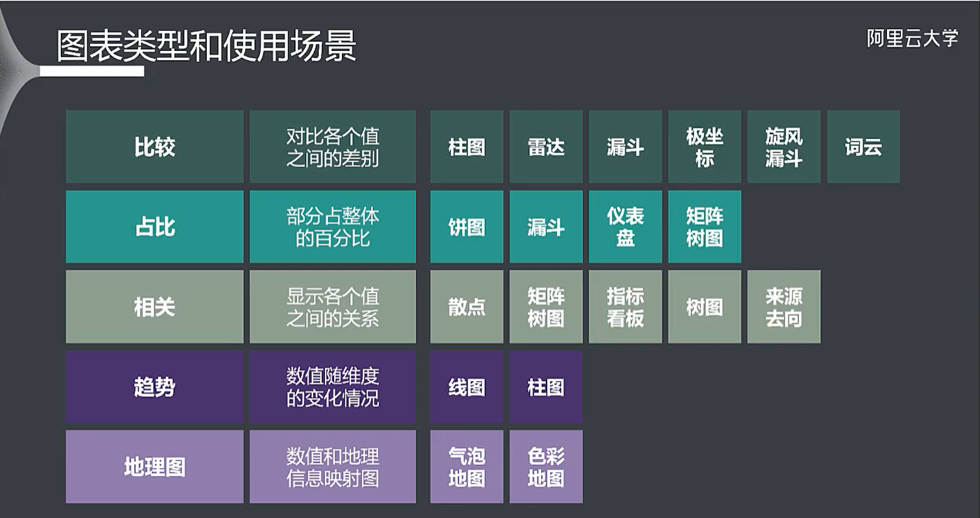Click the 气泡地图 chart box
This screenshot has width=980, height=518.
(x=467, y=467)
